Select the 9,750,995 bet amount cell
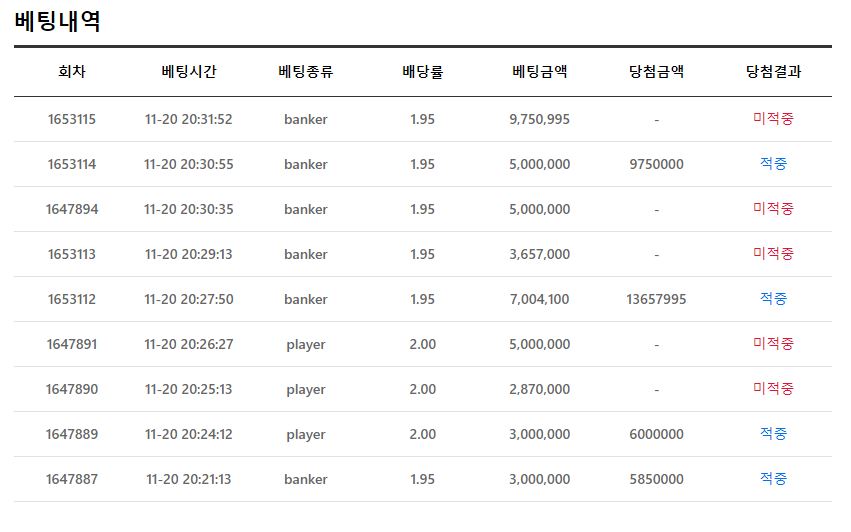This screenshot has width=851, height=532. tap(539, 119)
